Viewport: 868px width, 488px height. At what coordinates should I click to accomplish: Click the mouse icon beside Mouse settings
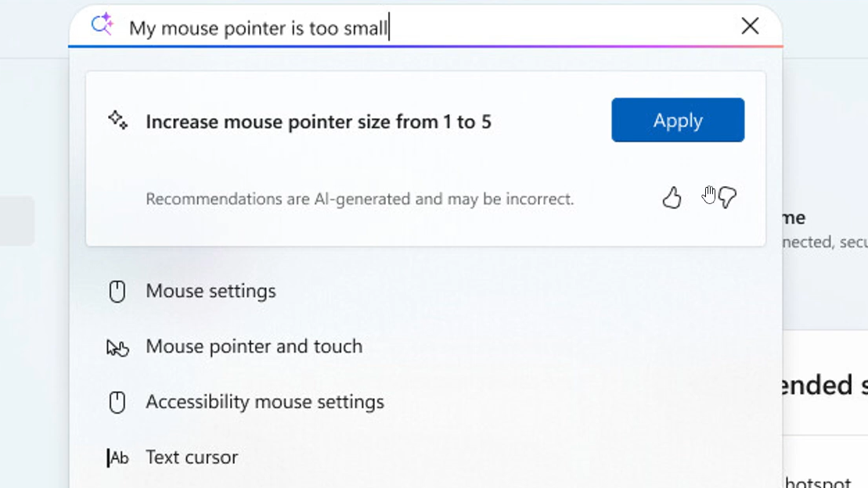117,292
